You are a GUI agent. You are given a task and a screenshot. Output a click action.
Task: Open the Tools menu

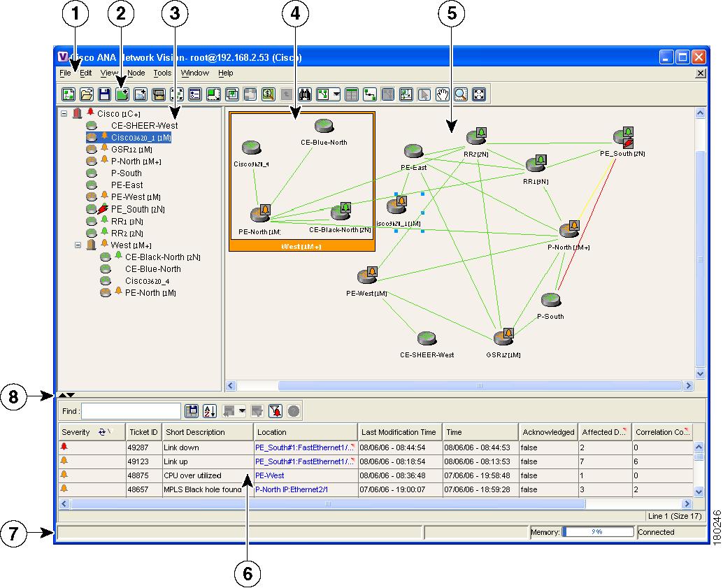pos(162,73)
